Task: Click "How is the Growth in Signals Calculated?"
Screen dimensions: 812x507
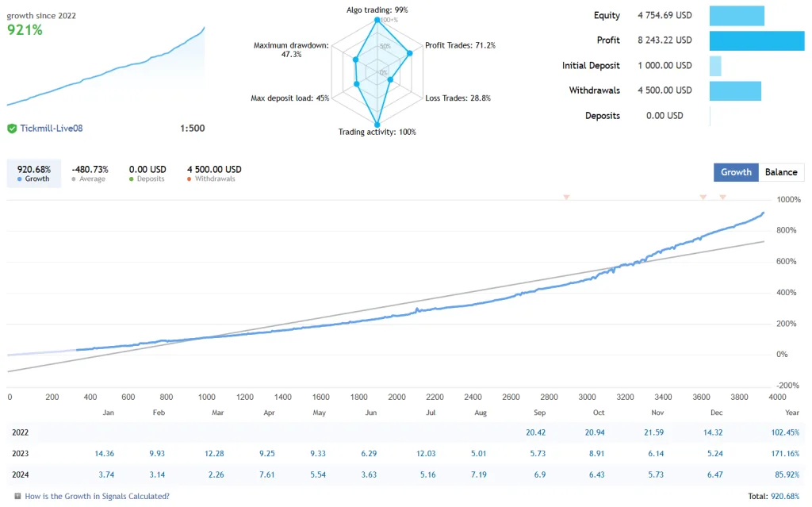Action: tap(95, 496)
